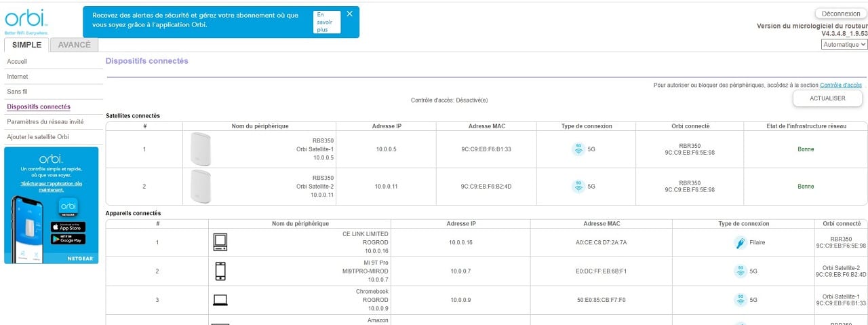Viewport: 868px width, 325px height.
Task: Follow the Contrôle d'accès link
Action: 841,85
